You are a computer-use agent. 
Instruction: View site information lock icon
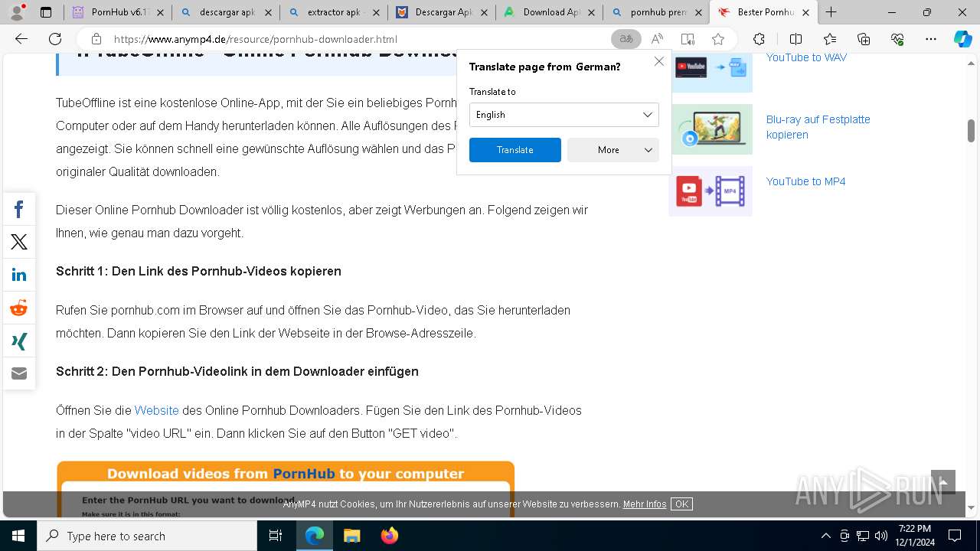coord(96,39)
